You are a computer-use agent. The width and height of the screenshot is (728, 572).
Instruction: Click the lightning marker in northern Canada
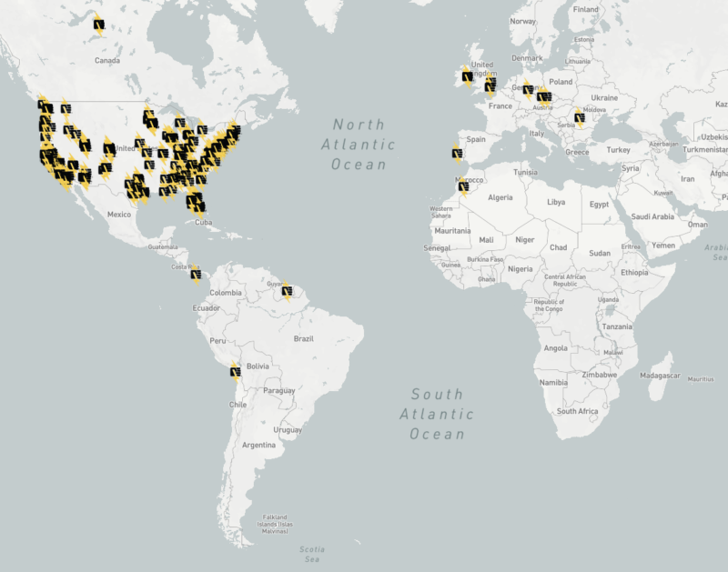98,26
